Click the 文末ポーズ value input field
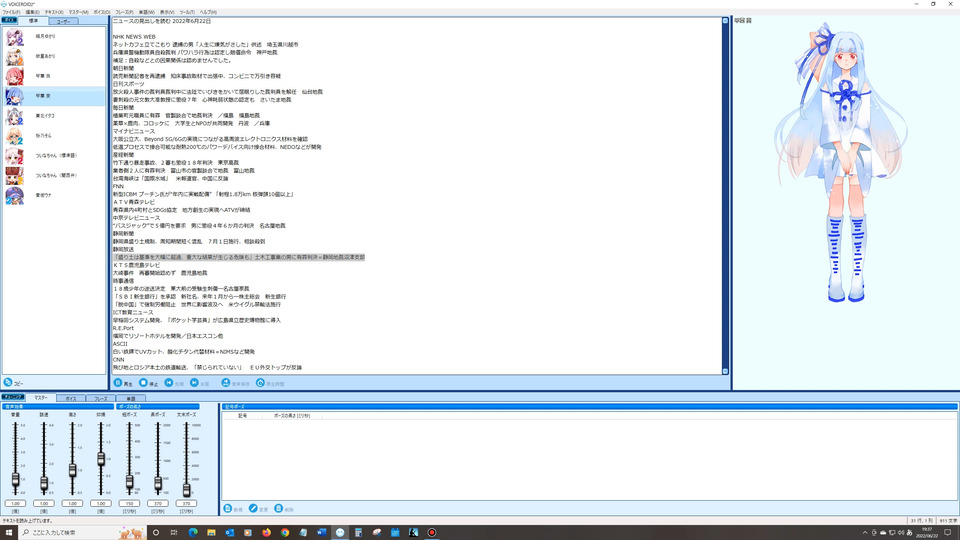The width and height of the screenshot is (960, 540). tap(187, 503)
